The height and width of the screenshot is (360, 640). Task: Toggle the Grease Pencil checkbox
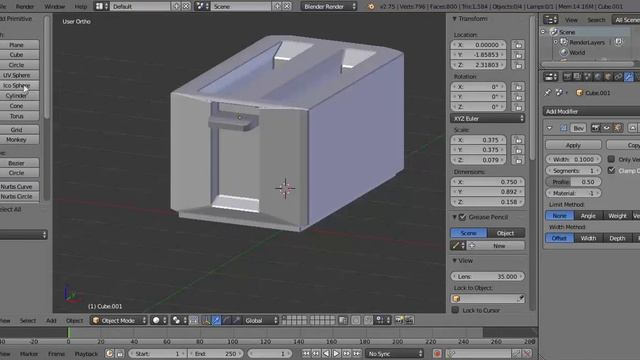click(462, 217)
